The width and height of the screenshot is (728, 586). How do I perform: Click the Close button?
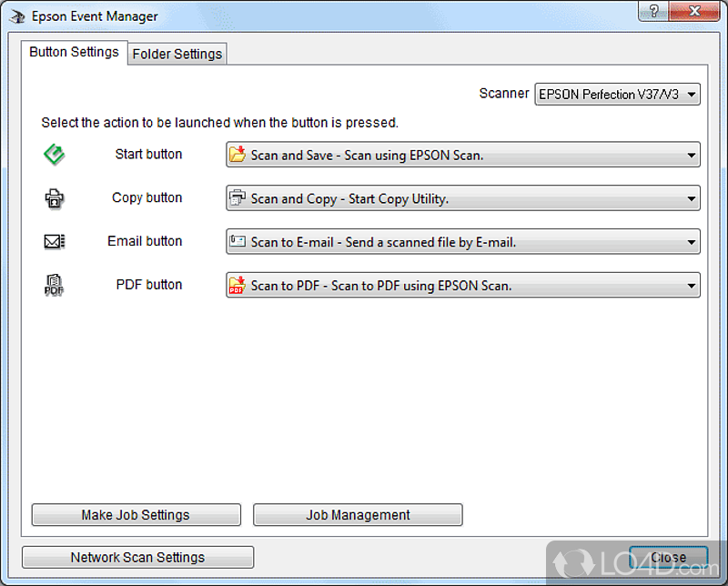click(x=669, y=557)
